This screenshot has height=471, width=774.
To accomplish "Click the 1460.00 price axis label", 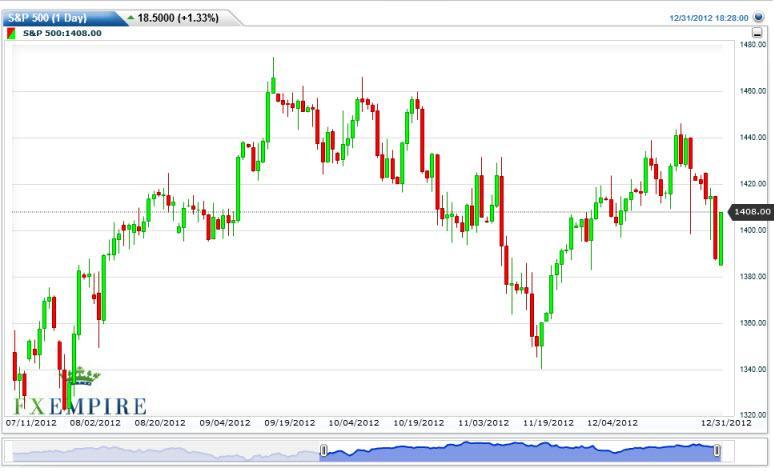I will [753, 91].
